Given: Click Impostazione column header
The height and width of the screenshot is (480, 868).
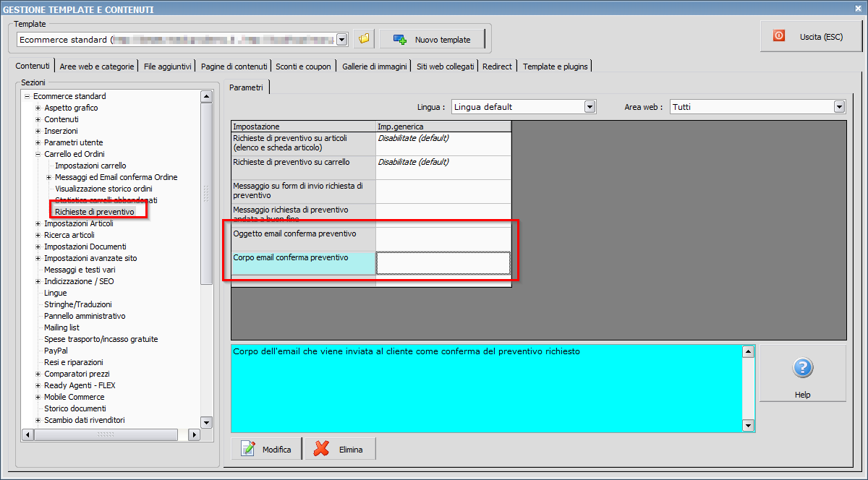Looking at the screenshot, I should coord(304,127).
